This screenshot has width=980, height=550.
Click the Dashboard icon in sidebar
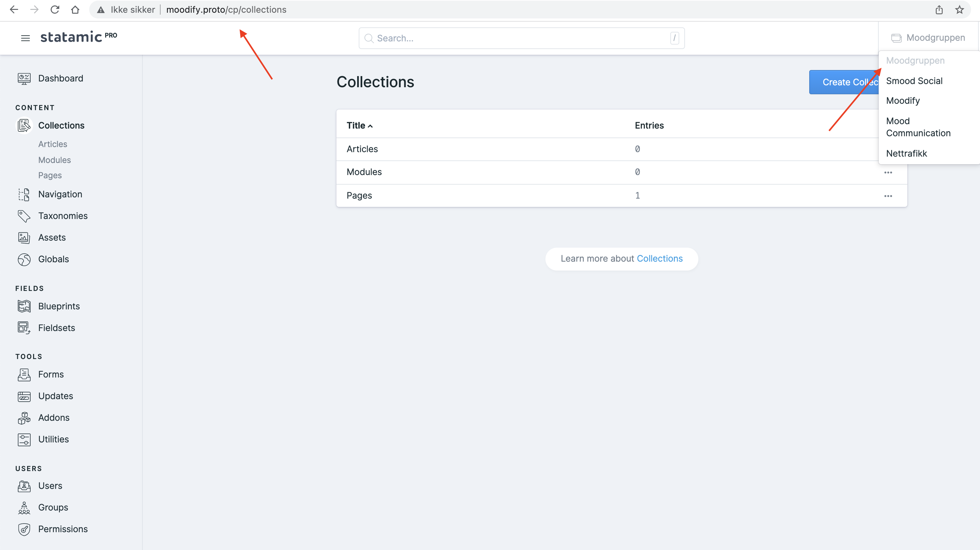click(24, 79)
